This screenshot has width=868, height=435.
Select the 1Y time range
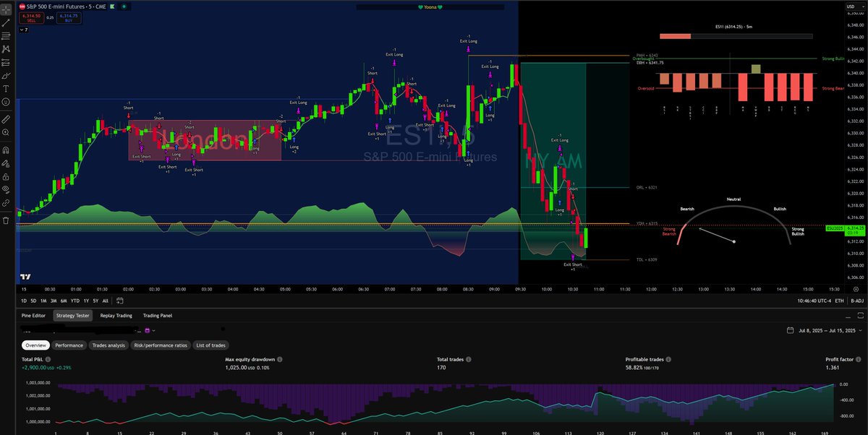pyautogui.click(x=86, y=300)
